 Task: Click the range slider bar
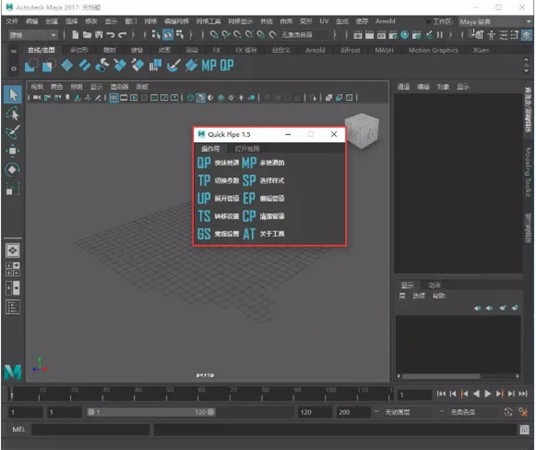pos(151,412)
